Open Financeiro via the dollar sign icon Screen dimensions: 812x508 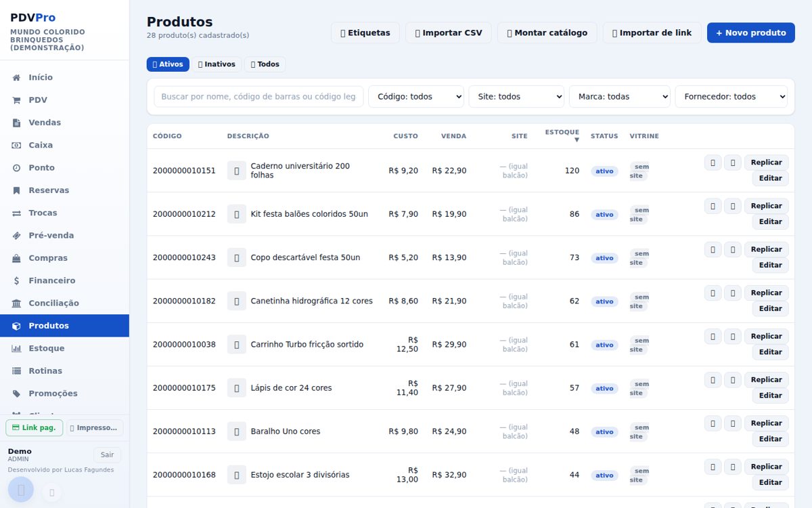pos(16,281)
